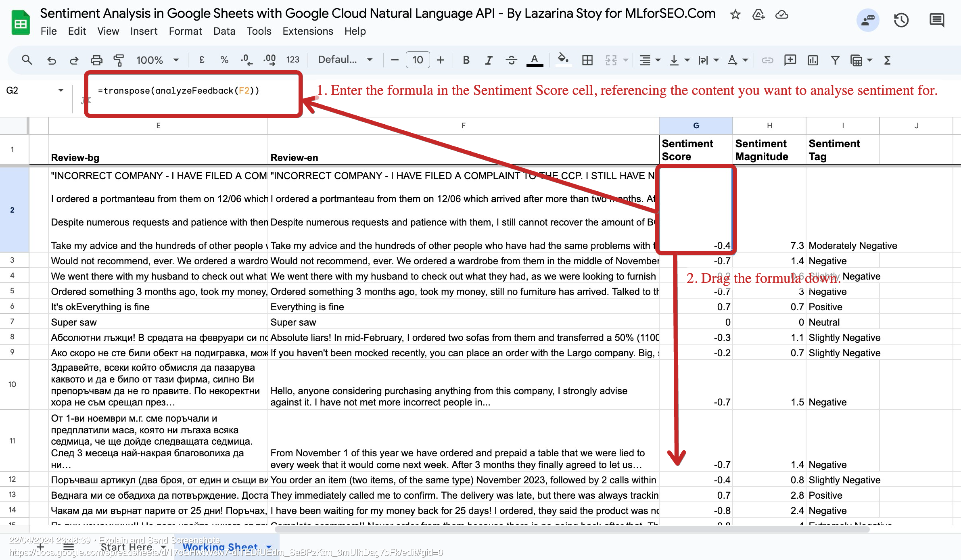Toggle italic formatting
The height and width of the screenshot is (560, 961).
coord(489,60)
